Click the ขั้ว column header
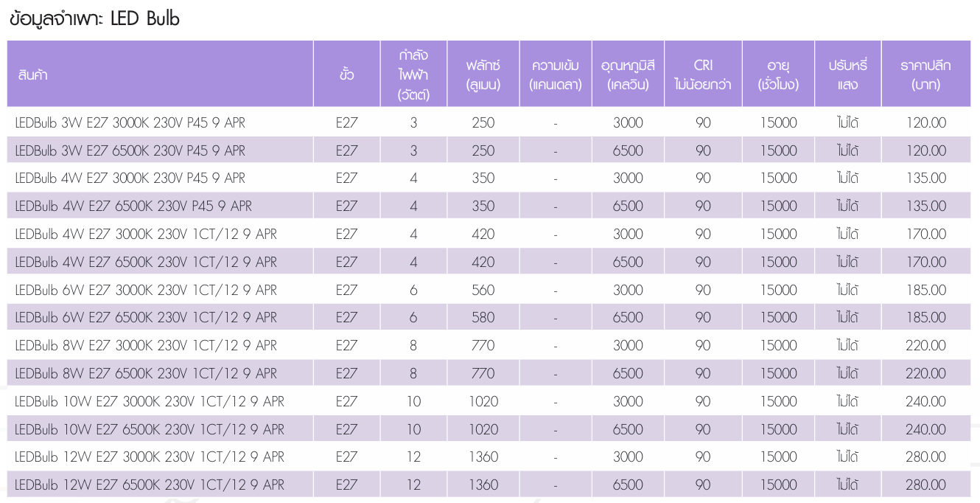Viewport: 980px width, 503px height. point(346,74)
